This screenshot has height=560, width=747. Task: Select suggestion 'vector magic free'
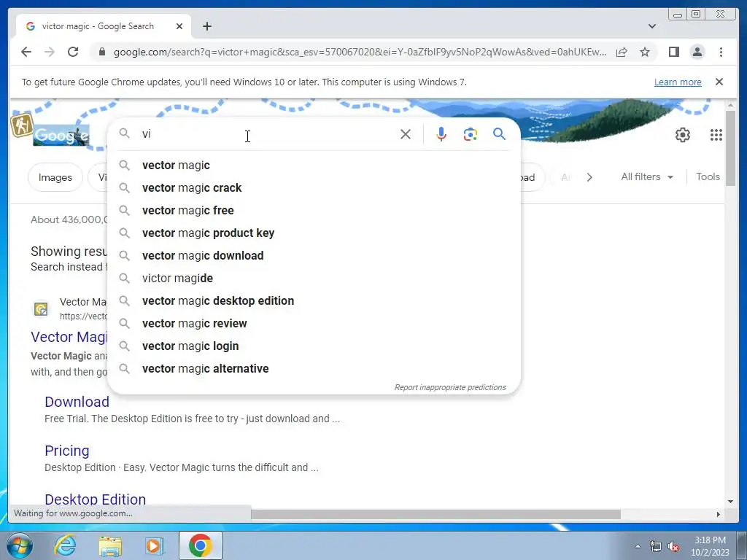[314, 211]
